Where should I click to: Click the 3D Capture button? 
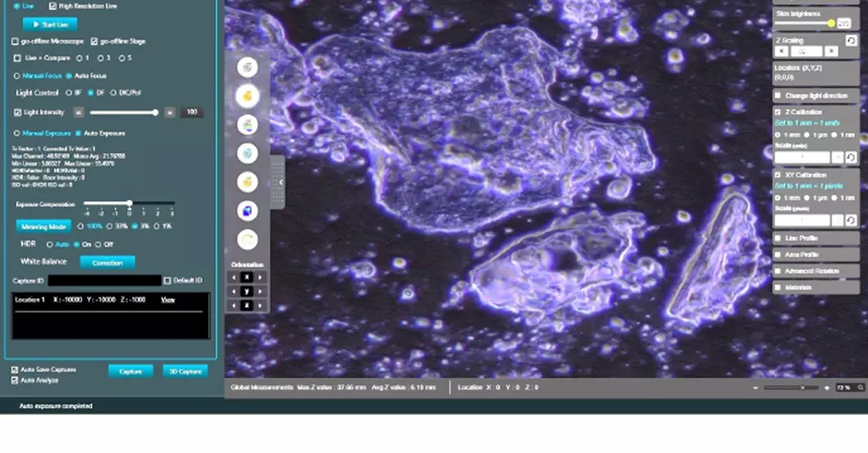pyautogui.click(x=185, y=371)
